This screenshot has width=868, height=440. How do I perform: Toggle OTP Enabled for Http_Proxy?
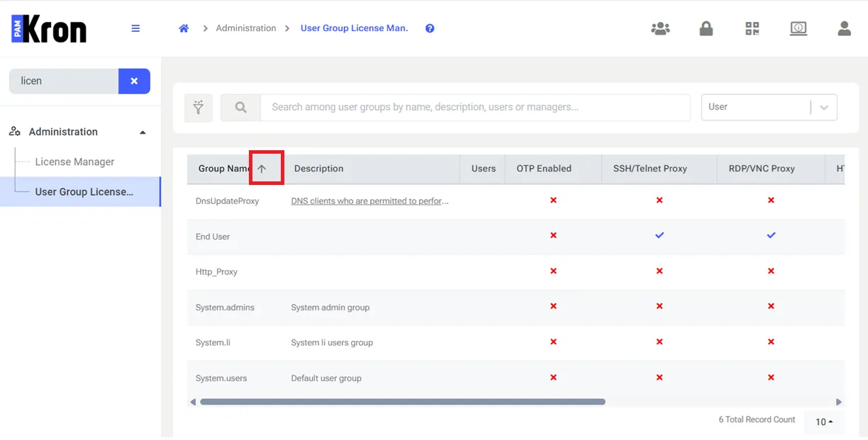(x=553, y=271)
